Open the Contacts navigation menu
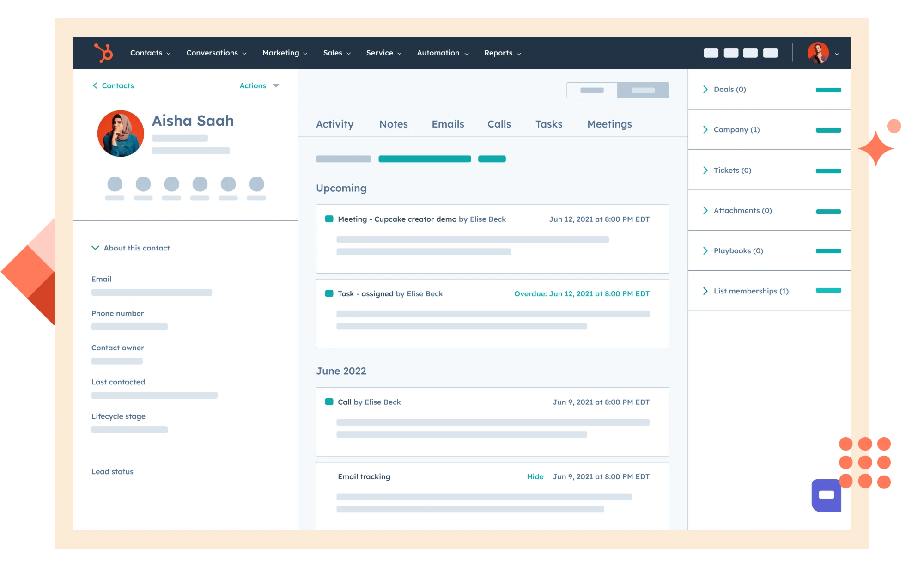The height and width of the screenshot is (567, 924). [150, 53]
